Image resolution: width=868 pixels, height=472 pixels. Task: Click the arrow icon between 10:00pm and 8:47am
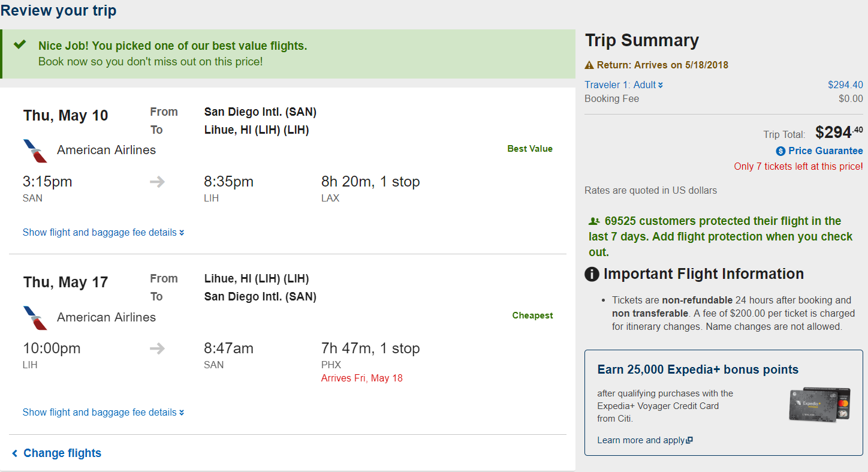[x=157, y=348]
